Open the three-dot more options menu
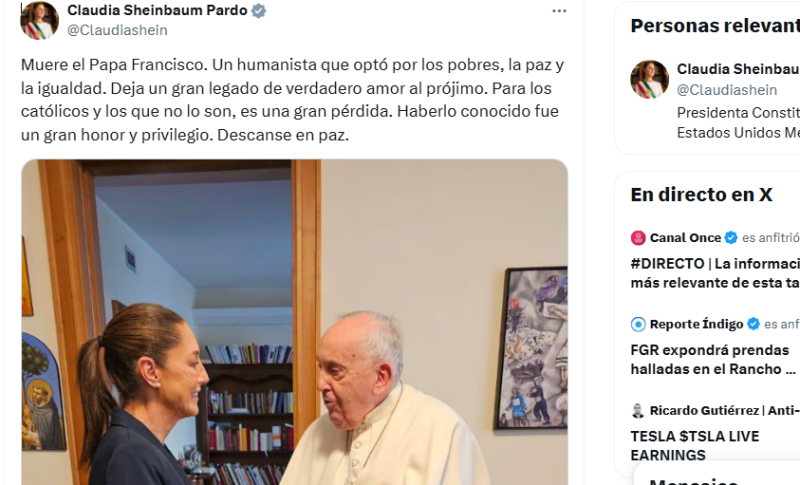Image resolution: width=800 pixels, height=485 pixels. (559, 11)
